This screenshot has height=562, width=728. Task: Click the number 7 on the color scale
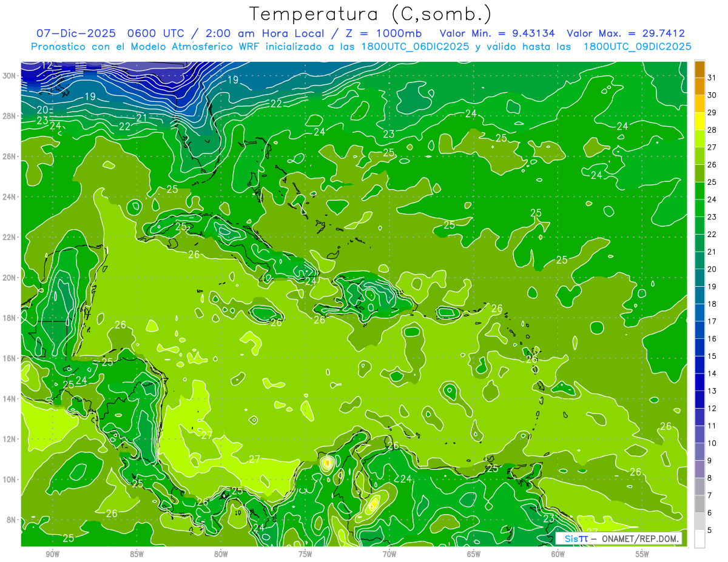point(710,495)
